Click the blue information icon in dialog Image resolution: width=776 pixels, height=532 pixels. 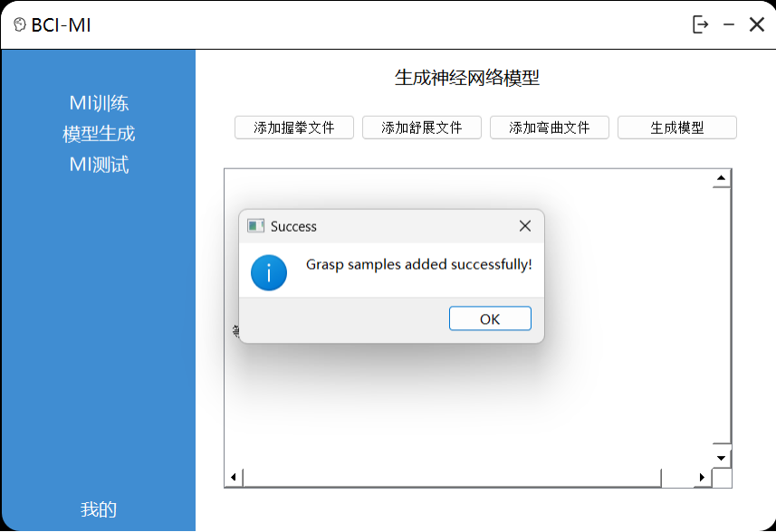[x=269, y=272]
